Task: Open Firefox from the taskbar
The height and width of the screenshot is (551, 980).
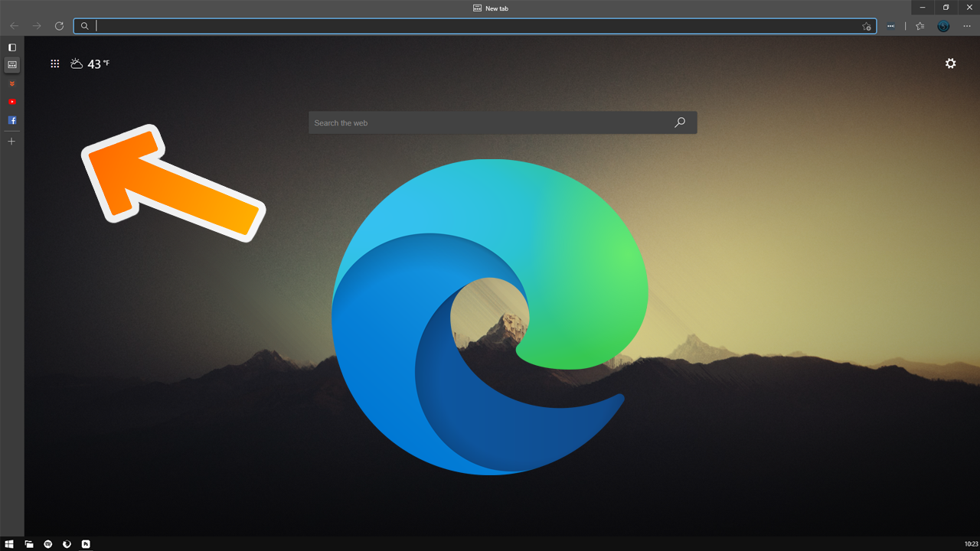Action: [x=67, y=544]
